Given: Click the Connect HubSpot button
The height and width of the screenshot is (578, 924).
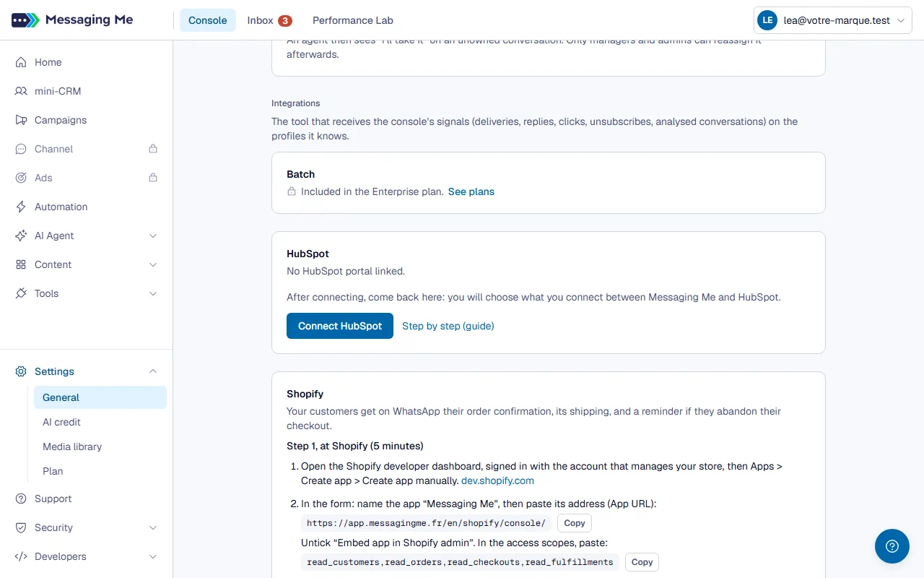Looking at the screenshot, I should tap(340, 326).
